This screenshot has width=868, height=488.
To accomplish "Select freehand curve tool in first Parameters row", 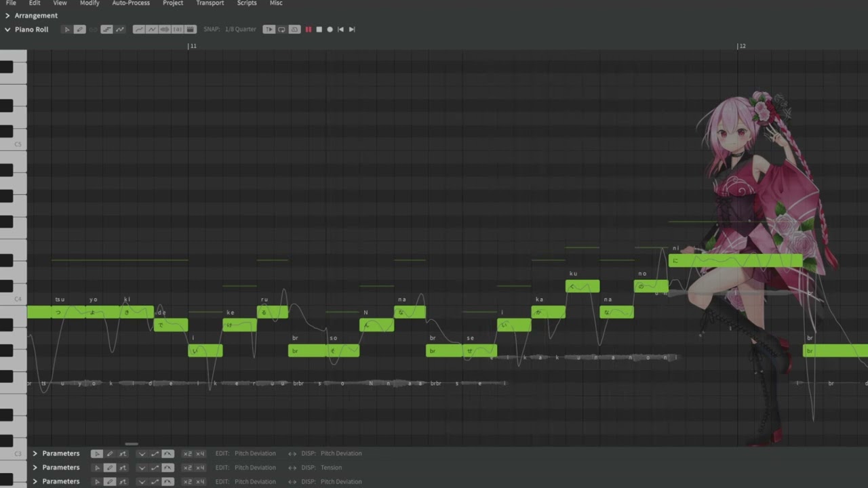I will click(123, 453).
